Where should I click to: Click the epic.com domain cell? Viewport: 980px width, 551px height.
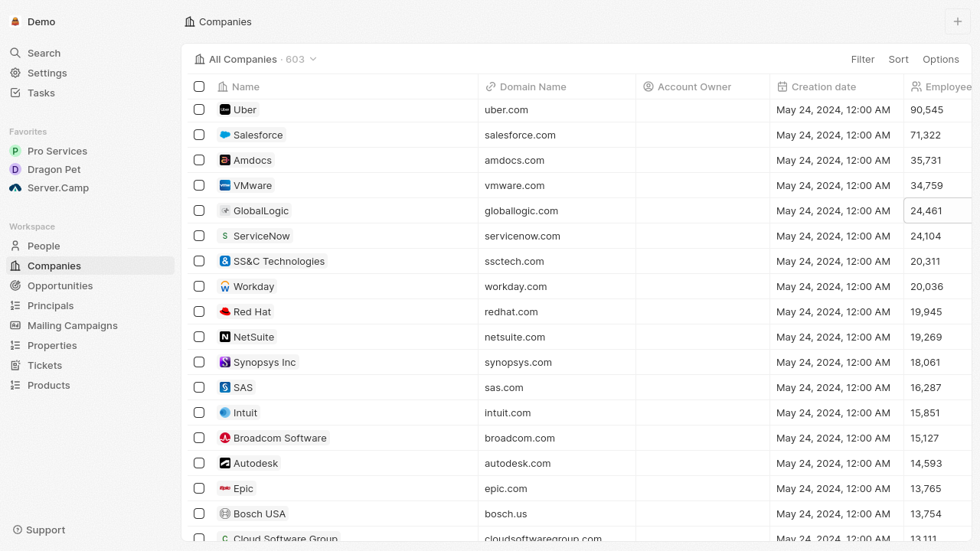point(557,488)
